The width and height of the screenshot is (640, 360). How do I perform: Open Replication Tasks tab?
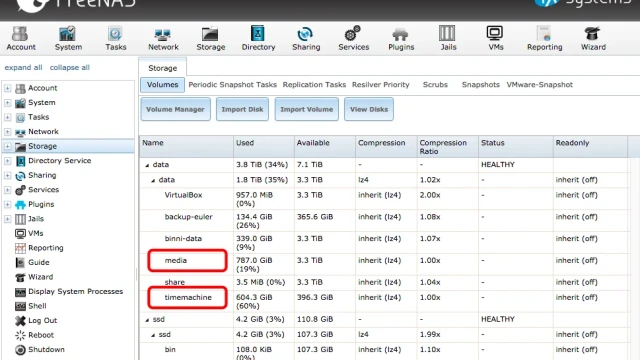pos(314,84)
